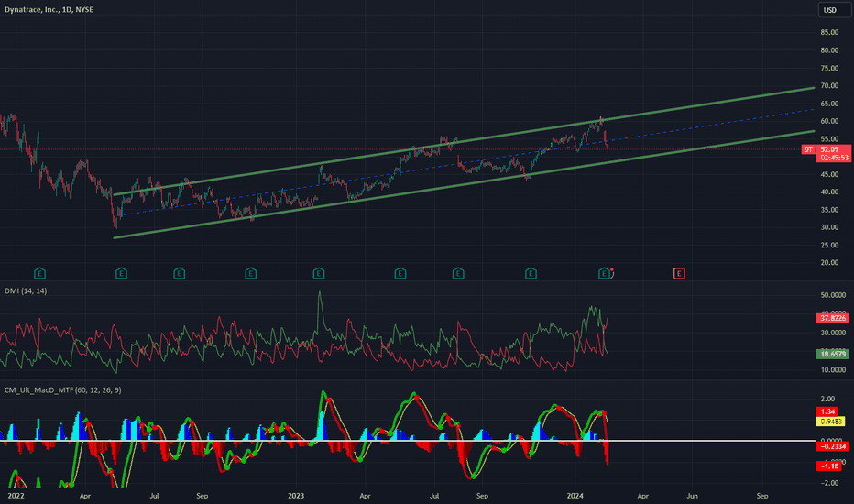
Task: Click the 85.00 price axis label
Action: (x=829, y=33)
